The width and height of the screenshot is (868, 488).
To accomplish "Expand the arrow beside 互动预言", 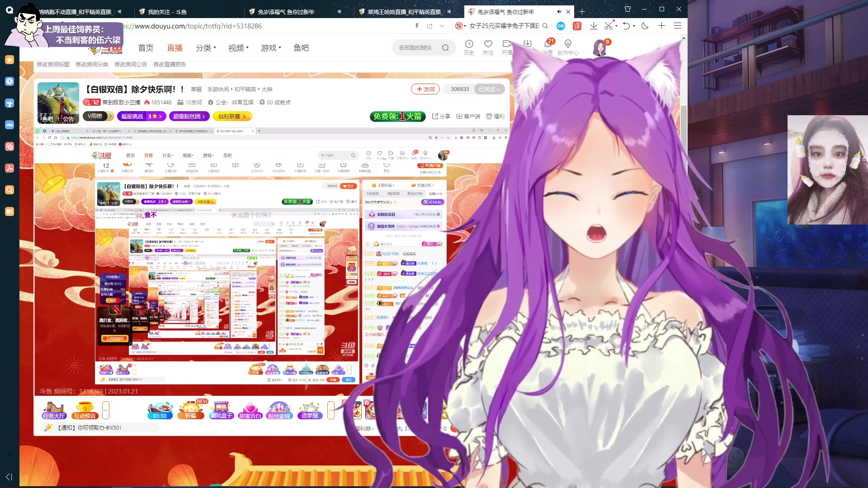I will 106,410.
